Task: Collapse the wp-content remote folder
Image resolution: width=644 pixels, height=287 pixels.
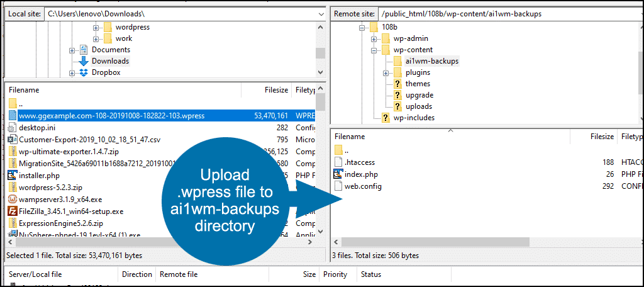Action: (x=374, y=50)
